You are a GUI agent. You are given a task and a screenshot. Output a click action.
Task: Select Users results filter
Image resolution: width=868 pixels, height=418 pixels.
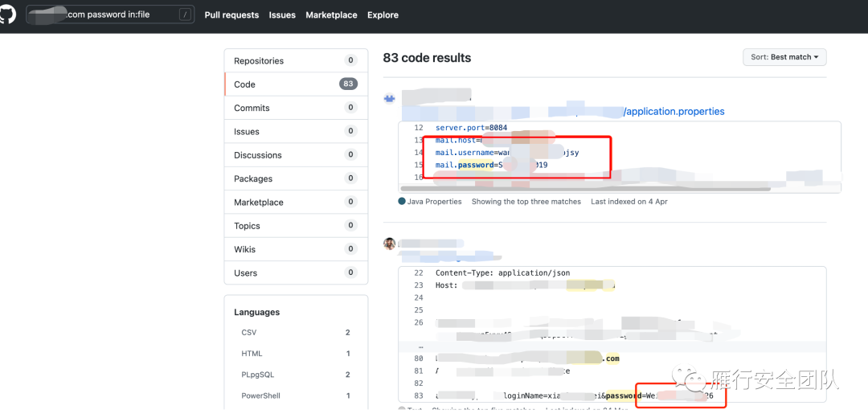click(296, 273)
